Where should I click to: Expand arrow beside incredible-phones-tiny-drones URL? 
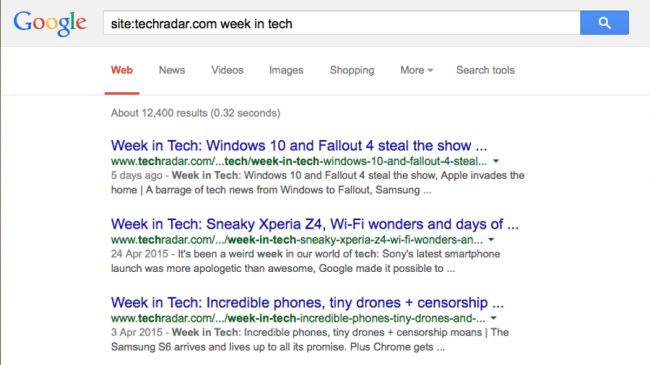(494, 318)
